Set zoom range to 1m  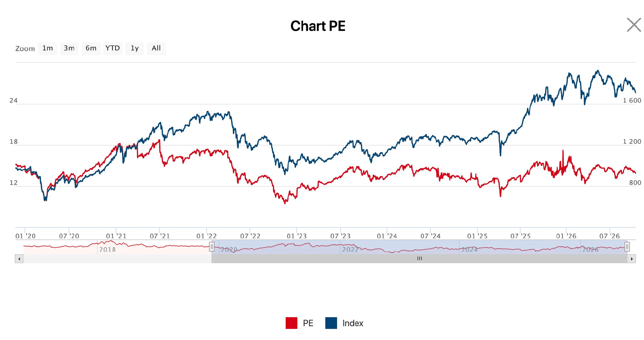click(x=48, y=49)
